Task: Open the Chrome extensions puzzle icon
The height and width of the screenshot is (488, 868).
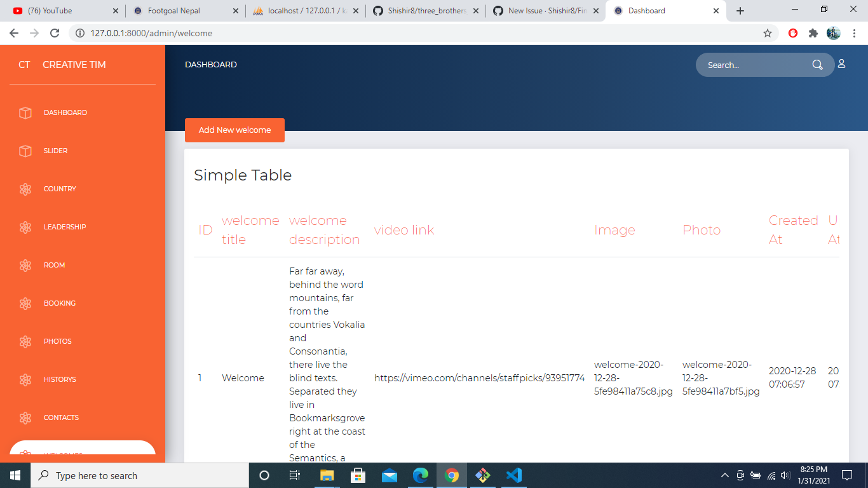Action: [814, 33]
